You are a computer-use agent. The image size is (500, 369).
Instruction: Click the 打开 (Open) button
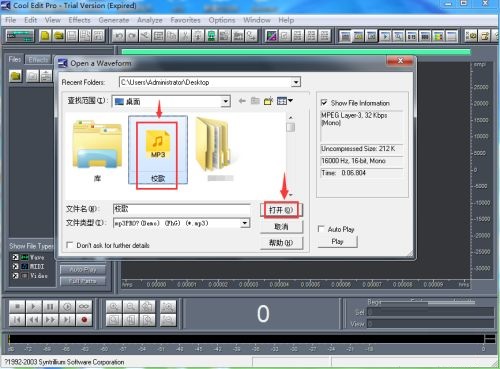click(x=281, y=210)
